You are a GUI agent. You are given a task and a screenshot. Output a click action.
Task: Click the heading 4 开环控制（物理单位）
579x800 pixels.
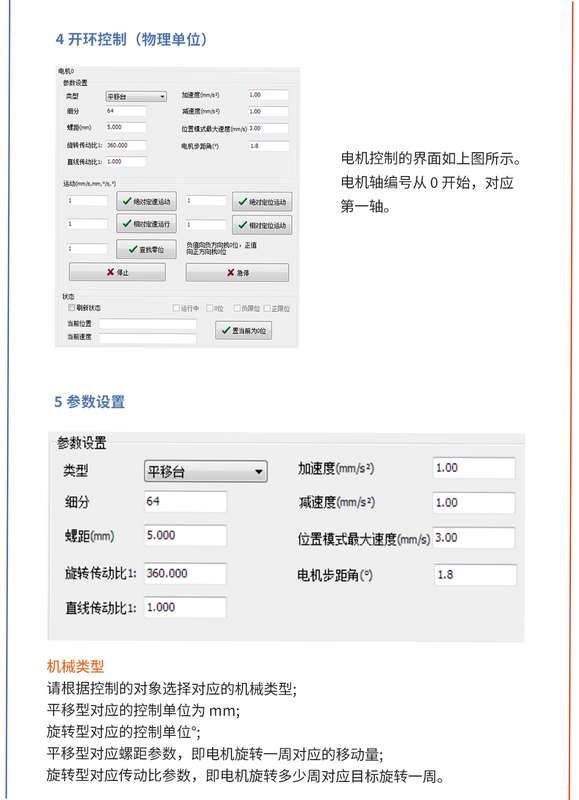(x=132, y=39)
